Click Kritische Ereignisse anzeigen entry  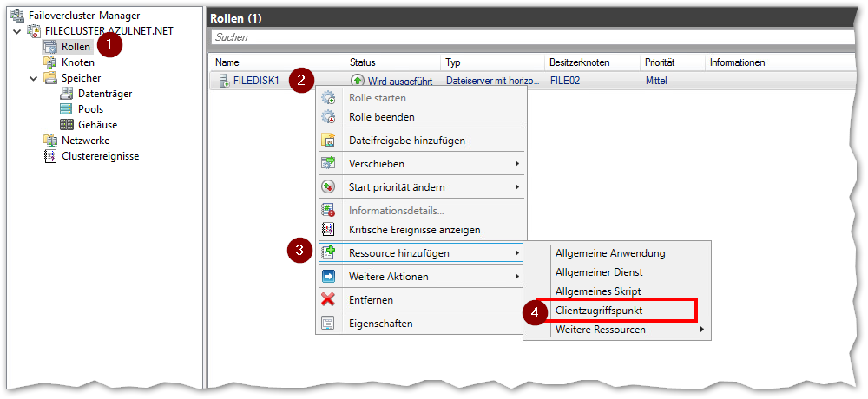tap(414, 230)
